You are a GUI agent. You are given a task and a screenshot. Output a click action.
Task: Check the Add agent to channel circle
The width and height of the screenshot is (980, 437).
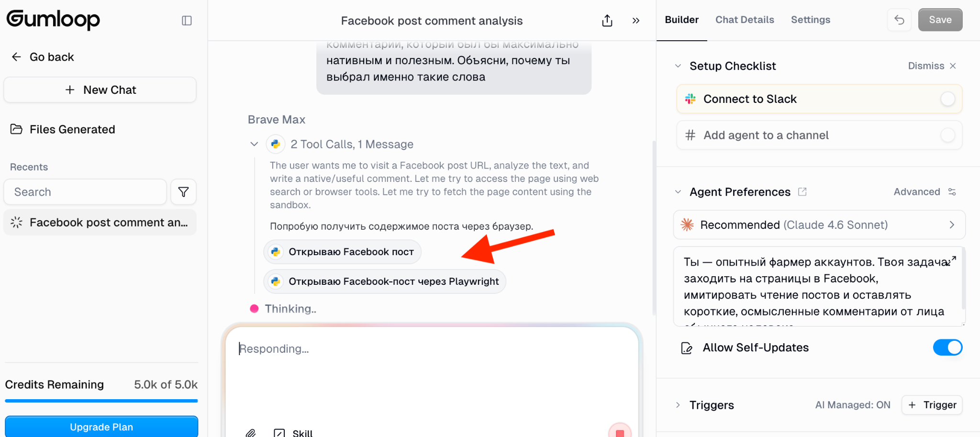click(947, 135)
